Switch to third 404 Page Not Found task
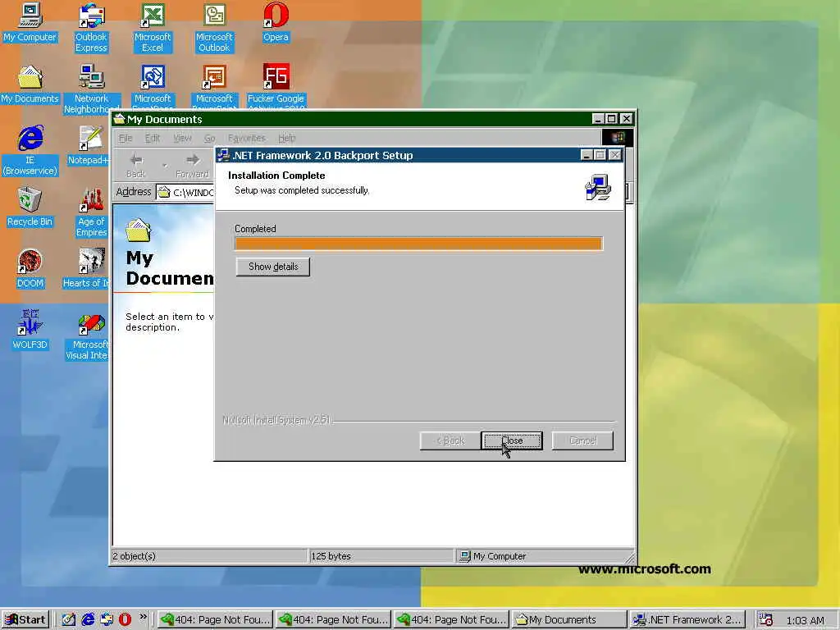The height and width of the screenshot is (630, 840). pyautogui.click(x=451, y=619)
